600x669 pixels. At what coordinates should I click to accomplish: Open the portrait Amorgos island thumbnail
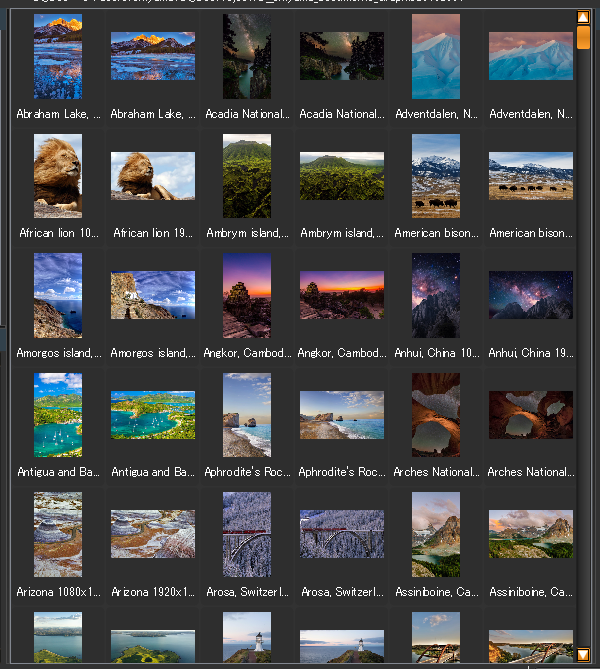tap(58, 295)
